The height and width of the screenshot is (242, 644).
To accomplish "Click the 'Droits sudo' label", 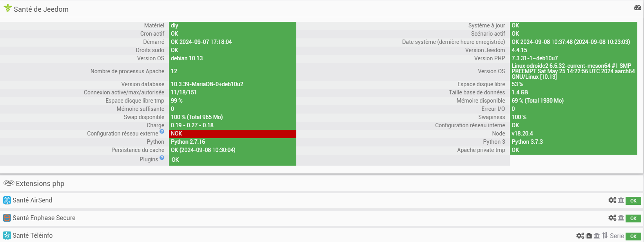I will coord(150,50).
